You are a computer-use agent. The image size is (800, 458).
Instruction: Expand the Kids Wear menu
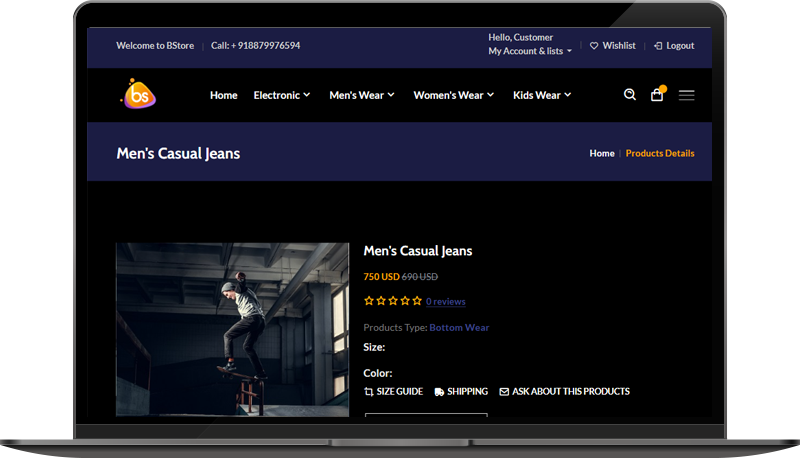(x=542, y=95)
